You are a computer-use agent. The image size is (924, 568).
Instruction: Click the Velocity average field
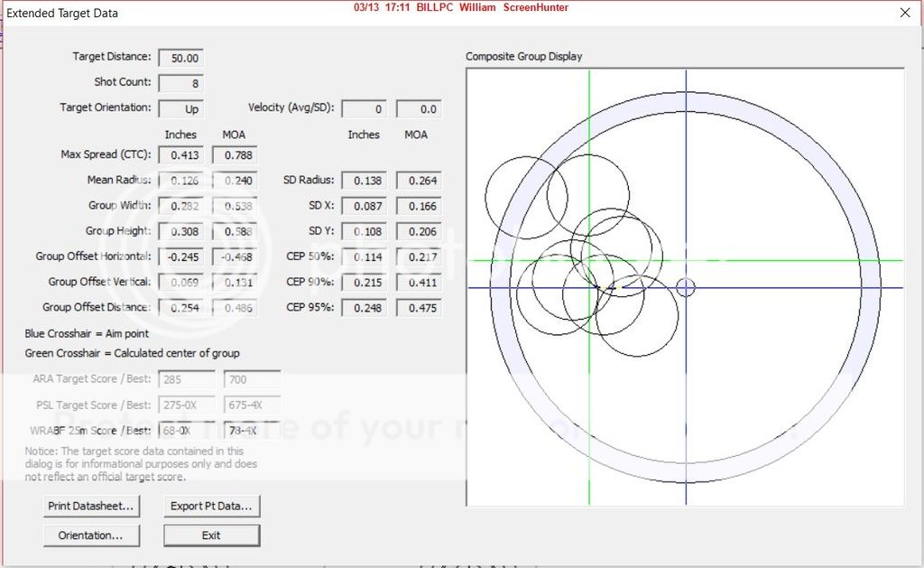[365, 109]
